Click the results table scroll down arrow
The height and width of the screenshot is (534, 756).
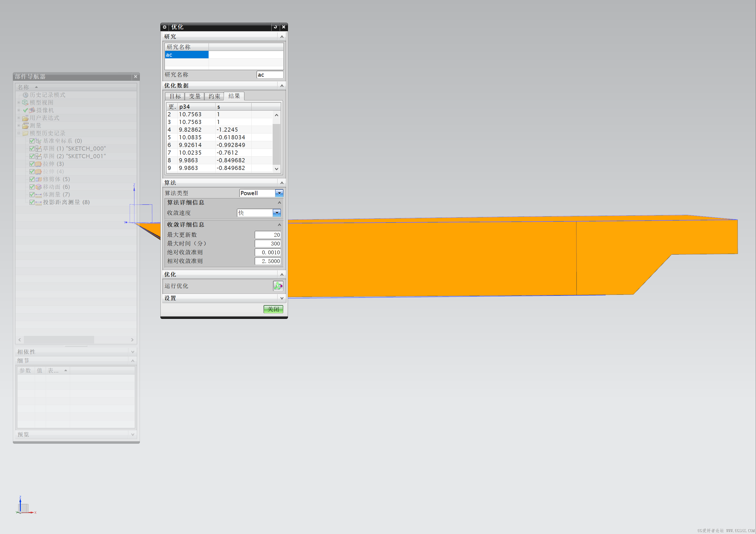(x=276, y=169)
